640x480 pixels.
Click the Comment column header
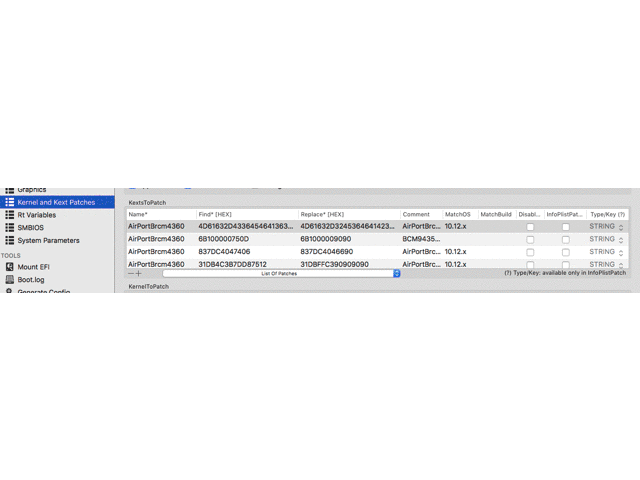pyautogui.click(x=421, y=214)
